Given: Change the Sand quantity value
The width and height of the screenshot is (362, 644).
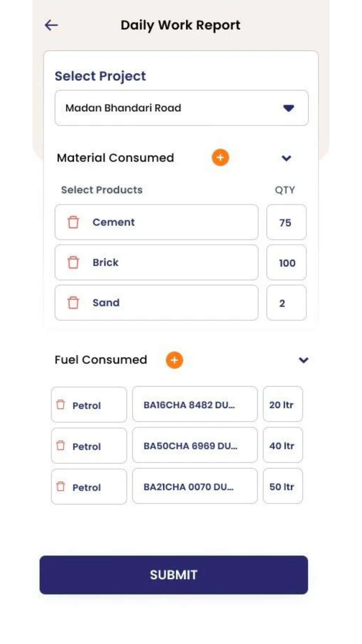Looking at the screenshot, I should [x=286, y=303].
